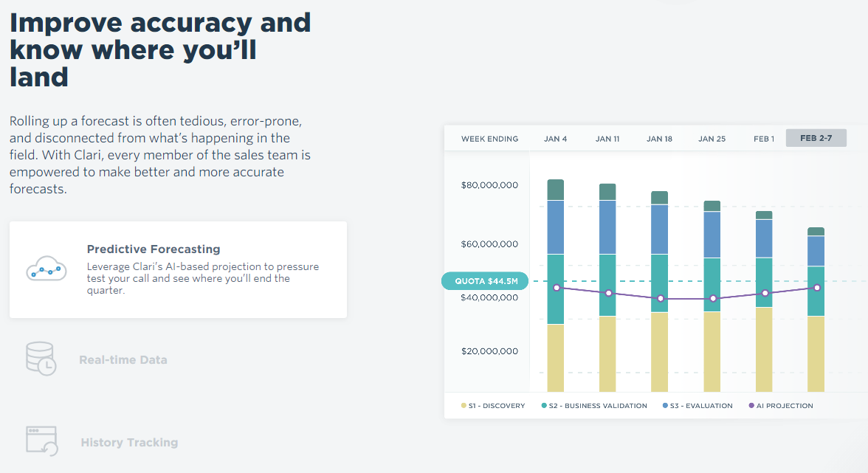Select the JAN 4 week column header
The image size is (868, 473).
[555, 139]
